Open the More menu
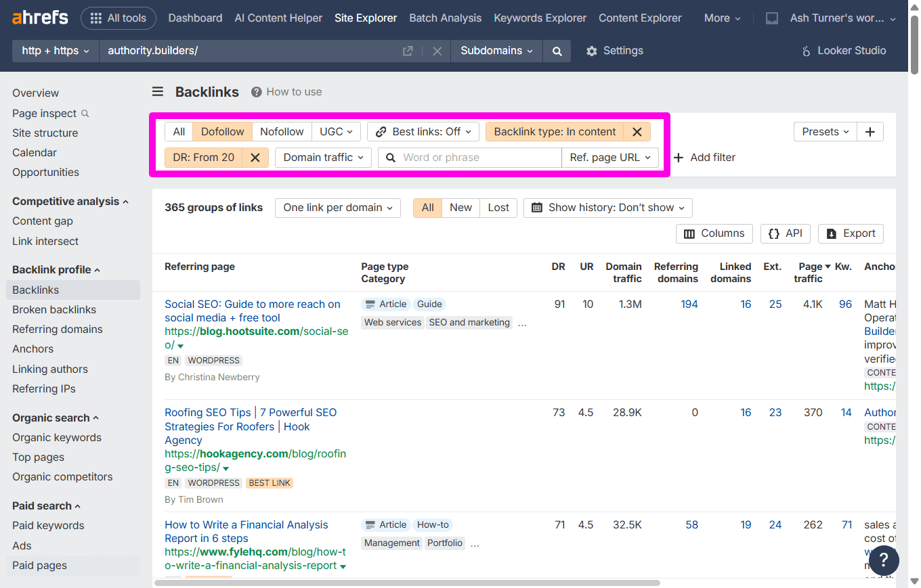This screenshot has height=588, width=921. click(x=722, y=18)
